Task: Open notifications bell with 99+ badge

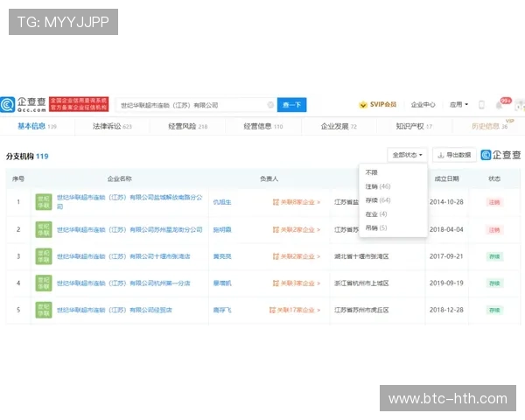Action: click(x=500, y=105)
